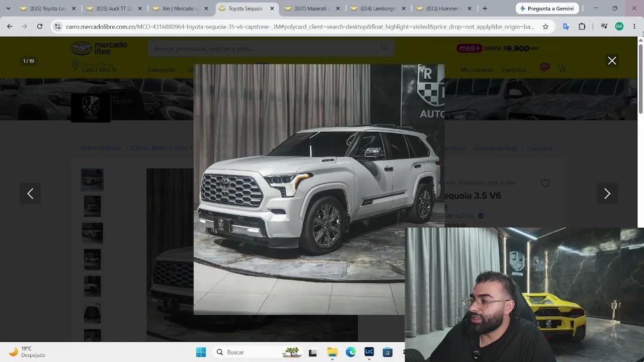Viewport: 644px width, 362px height.
Task: Open the Chrome three-dot menu
Action: click(634, 27)
